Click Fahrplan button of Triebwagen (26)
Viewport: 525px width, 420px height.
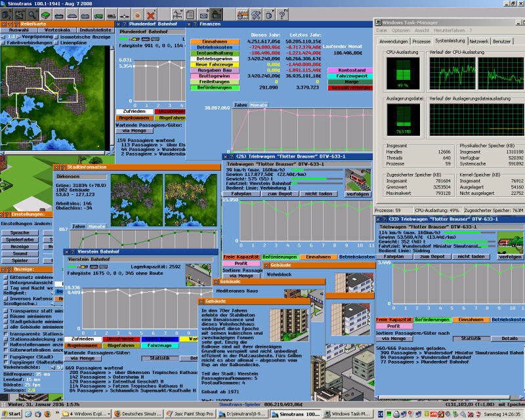[241, 194]
